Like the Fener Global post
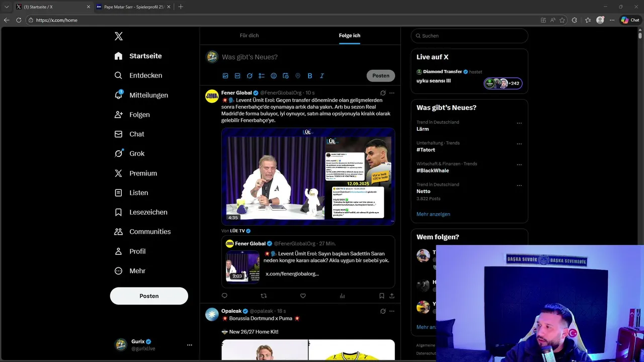Image resolution: width=644 pixels, height=362 pixels. [x=303, y=296]
